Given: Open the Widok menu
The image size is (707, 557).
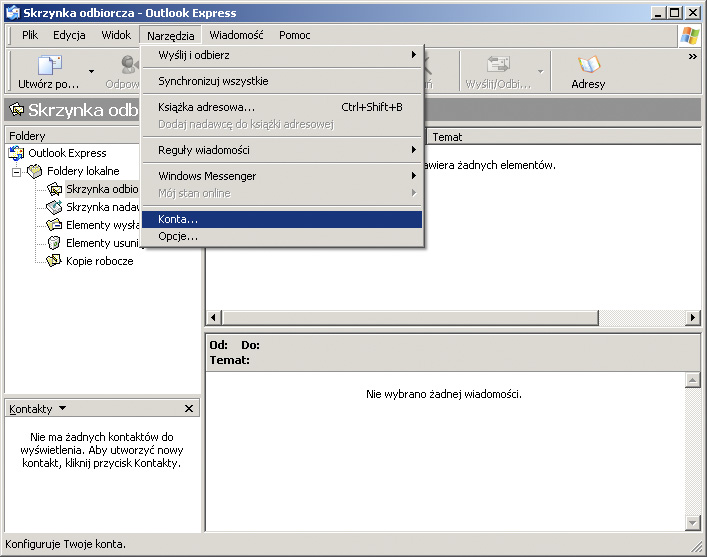Looking at the screenshot, I should tap(116, 35).
